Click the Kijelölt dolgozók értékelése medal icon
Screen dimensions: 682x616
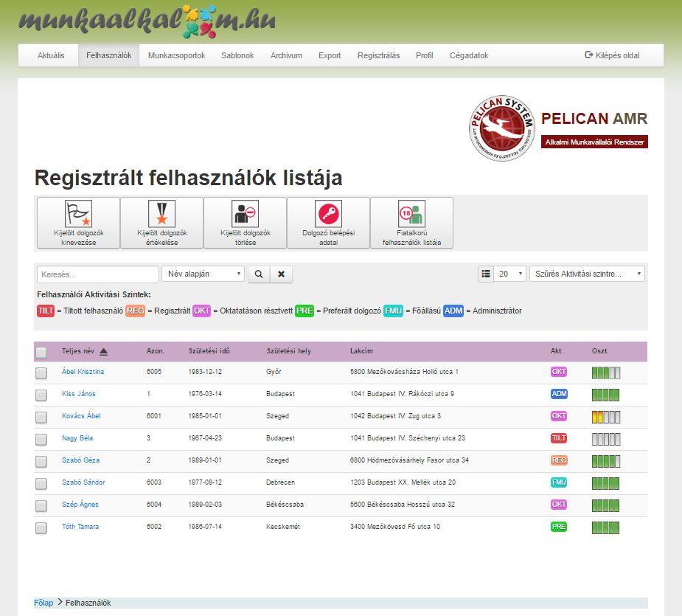(x=161, y=215)
